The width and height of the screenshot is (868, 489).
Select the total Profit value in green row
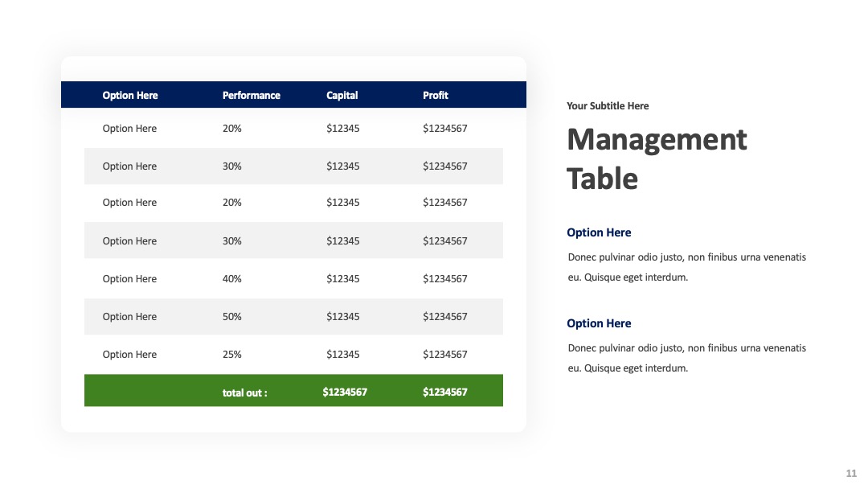(x=445, y=392)
